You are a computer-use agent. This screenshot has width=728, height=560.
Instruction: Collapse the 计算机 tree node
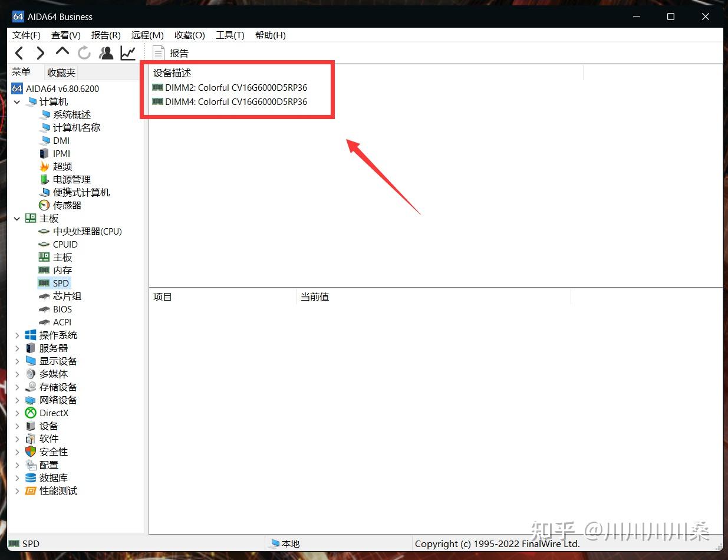17,101
